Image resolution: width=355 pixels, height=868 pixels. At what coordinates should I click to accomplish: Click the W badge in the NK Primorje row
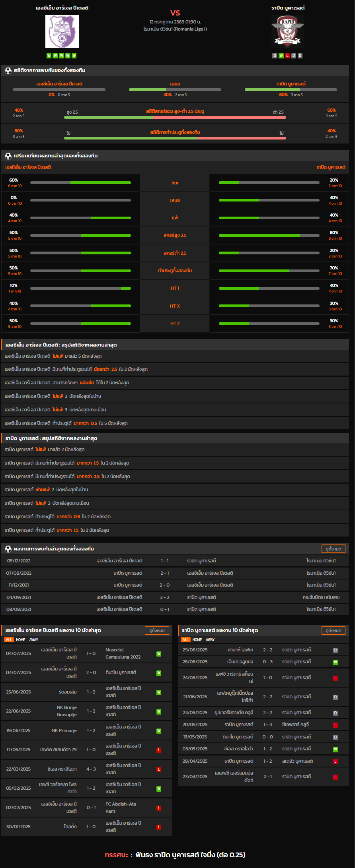tap(159, 731)
